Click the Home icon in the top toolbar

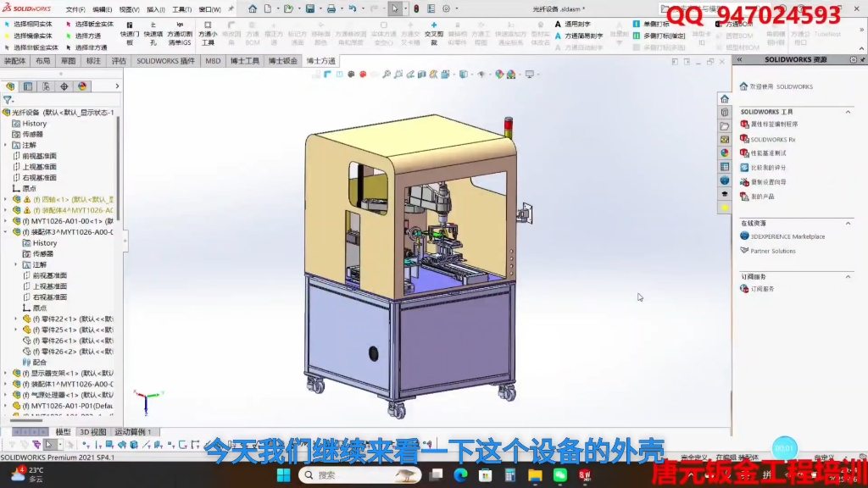coord(253,8)
